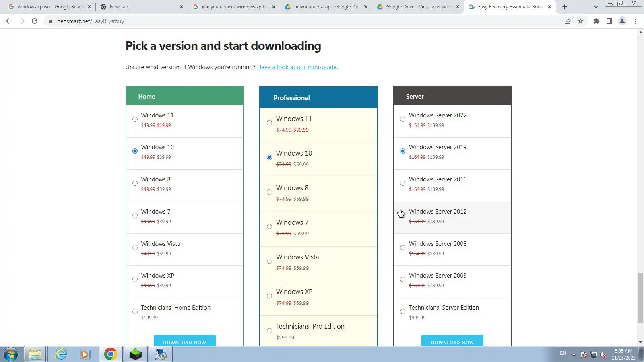Image resolution: width=644 pixels, height=362 pixels.
Task: Open Google Chrome taskbar icon
Action: click(110, 354)
